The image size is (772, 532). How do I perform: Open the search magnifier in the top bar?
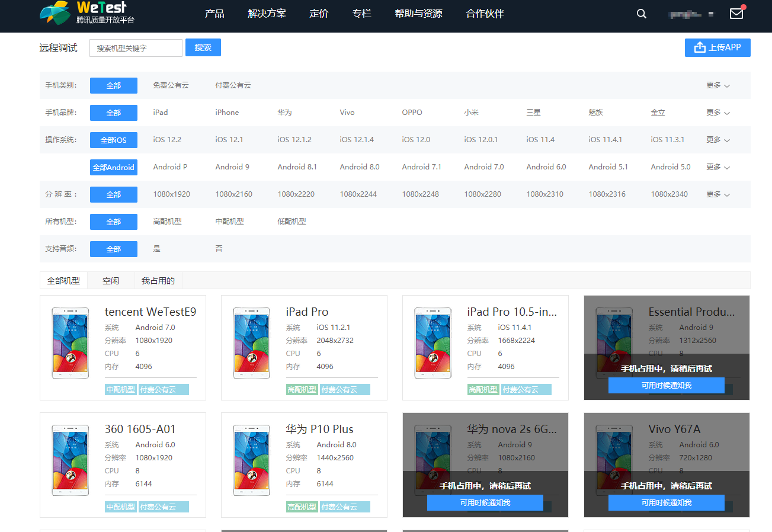[x=642, y=14]
